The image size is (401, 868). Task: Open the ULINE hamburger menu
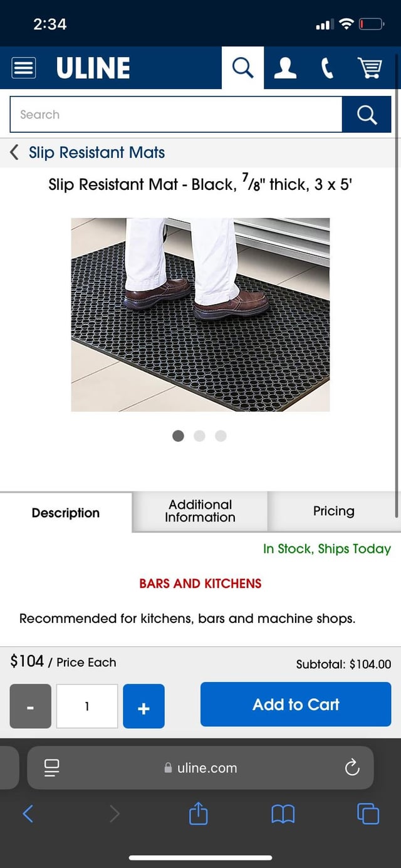[24, 68]
